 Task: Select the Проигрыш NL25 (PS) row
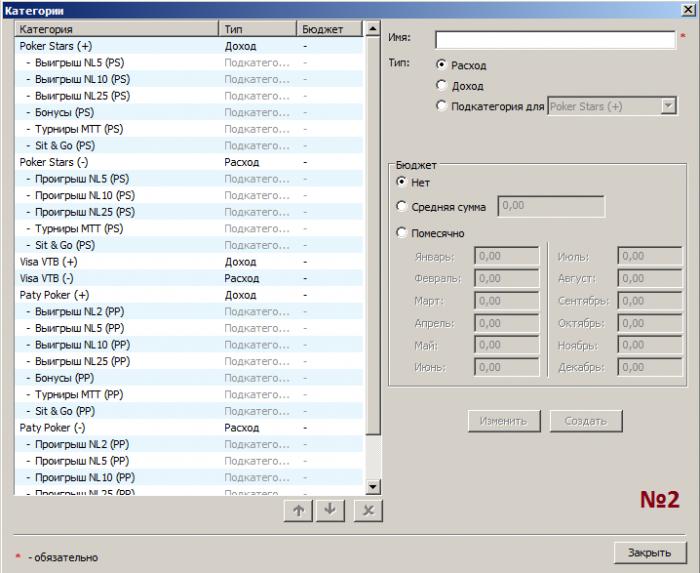coord(189,212)
